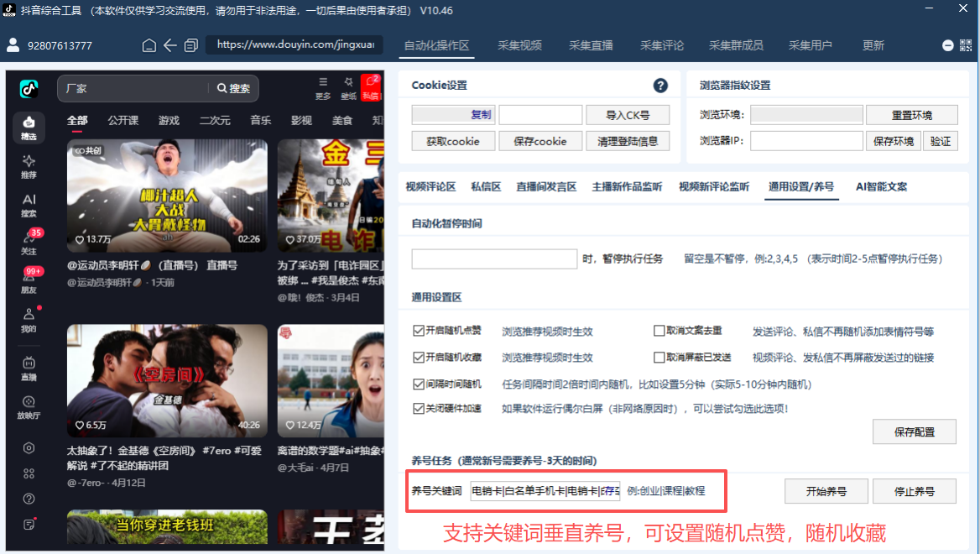Open the 视频评论区 sub-tab
The width and height of the screenshot is (980, 554).
point(430,187)
